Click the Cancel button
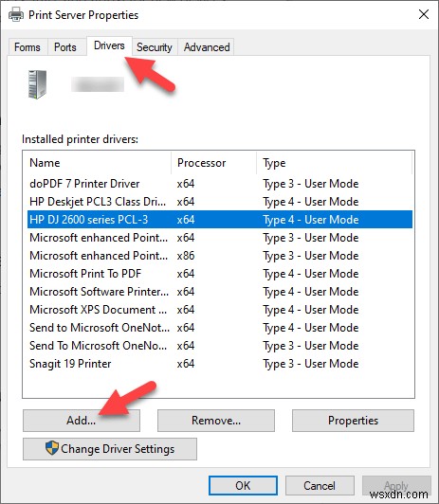439x504 pixels. pyautogui.click(x=320, y=485)
